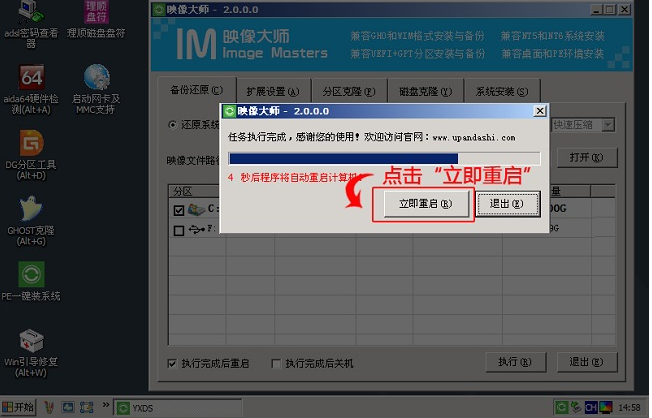Screen dimensions: 652x418
Task: Click the 分区 column header
Action: [x=195, y=192]
